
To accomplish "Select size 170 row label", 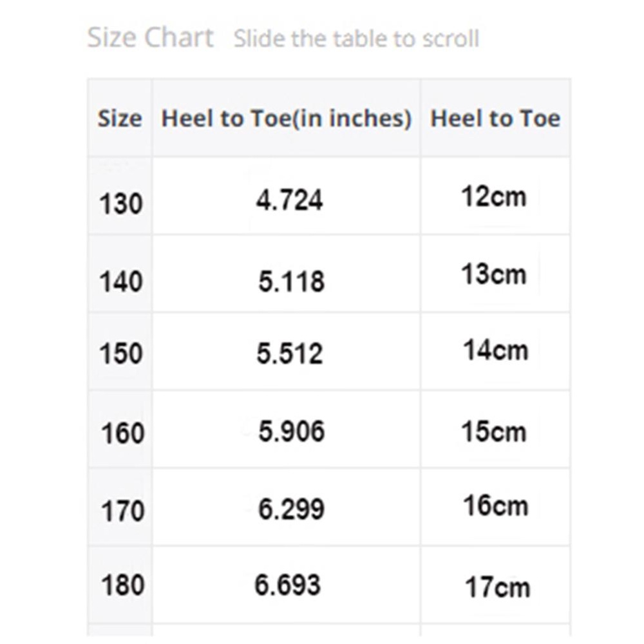I will [122, 512].
